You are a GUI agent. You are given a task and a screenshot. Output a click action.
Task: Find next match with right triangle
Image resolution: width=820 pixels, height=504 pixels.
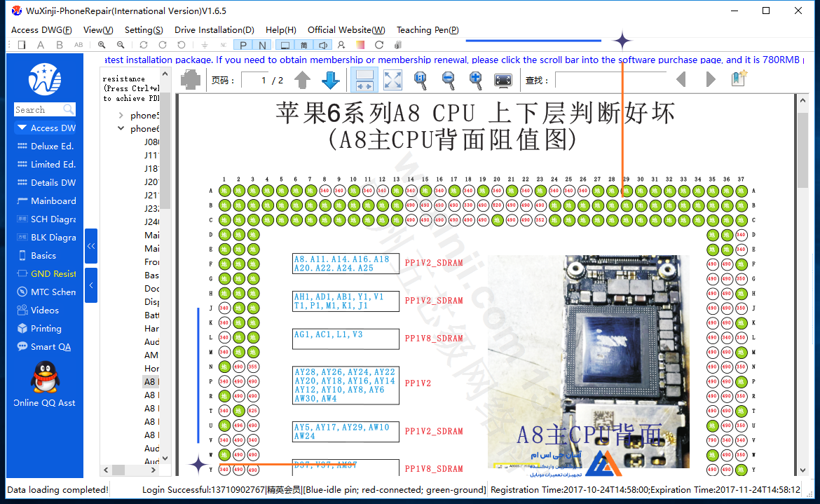click(x=711, y=79)
